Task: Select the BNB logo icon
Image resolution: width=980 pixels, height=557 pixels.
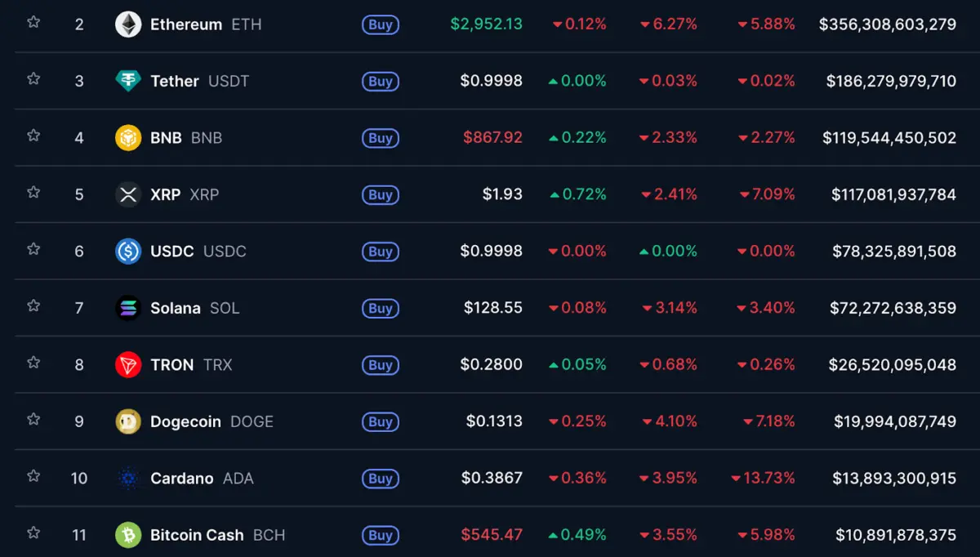Action: point(129,137)
